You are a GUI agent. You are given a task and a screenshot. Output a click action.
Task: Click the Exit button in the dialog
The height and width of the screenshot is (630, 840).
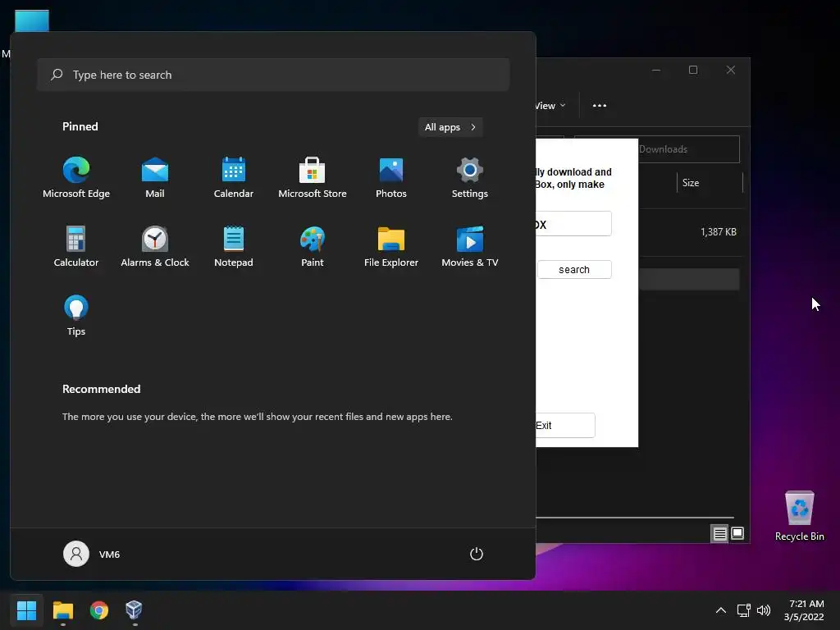(565, 426)
